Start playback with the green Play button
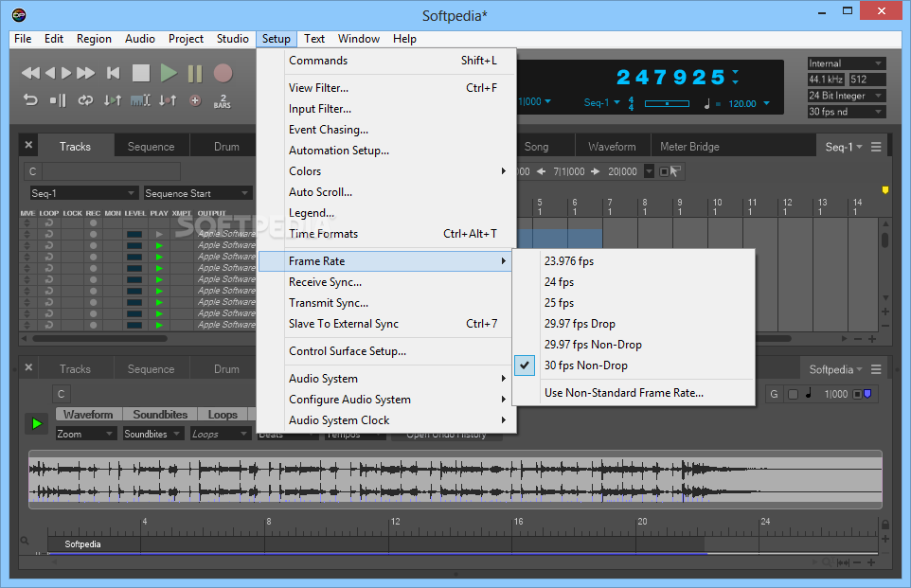The height and width of the screenshot is (588, 911). [169, 73]
